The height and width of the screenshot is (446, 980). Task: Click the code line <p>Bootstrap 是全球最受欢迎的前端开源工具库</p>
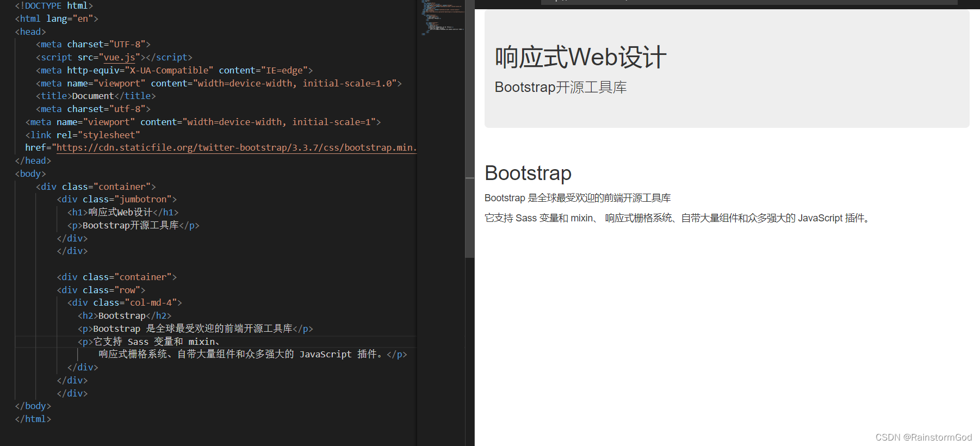coord(195,329)
